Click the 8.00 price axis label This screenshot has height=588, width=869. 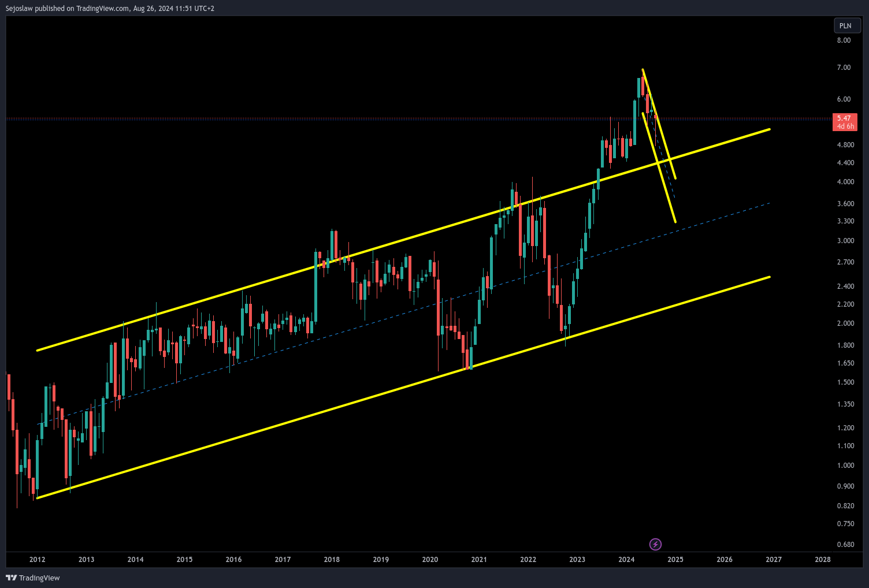pyautogui.click(x=844, y=40)
